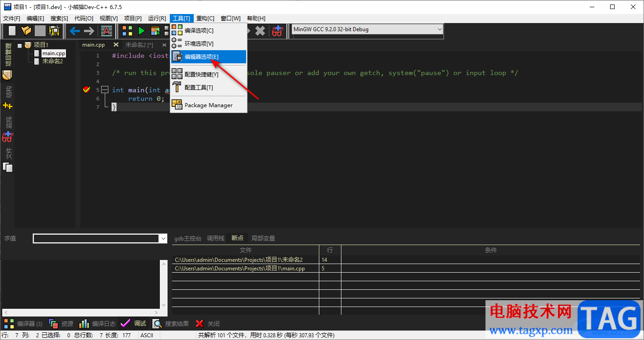644x340 pixels.
Task: Switch to the 未命名2 [*] editor tab
Action: pyautogui.click(x=139, y=45)
